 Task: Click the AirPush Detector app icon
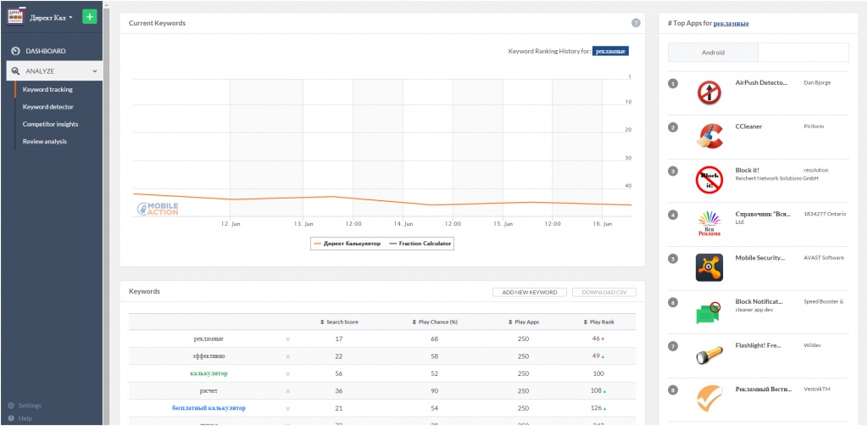coord(709,93)
